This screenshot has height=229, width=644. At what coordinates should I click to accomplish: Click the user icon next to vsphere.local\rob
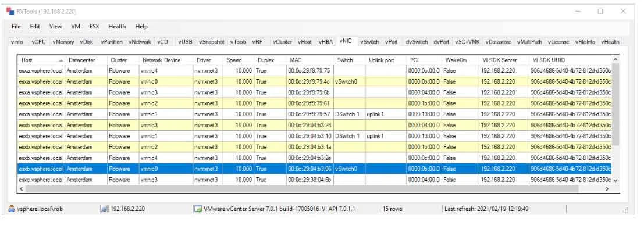click(x=12, y=209)
